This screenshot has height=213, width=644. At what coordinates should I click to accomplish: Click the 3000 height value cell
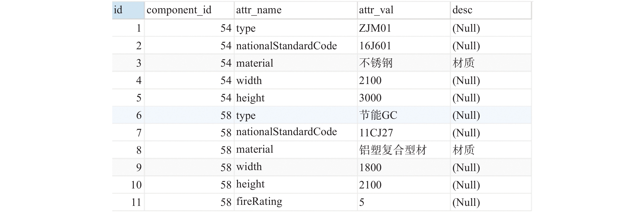[404, 98]
